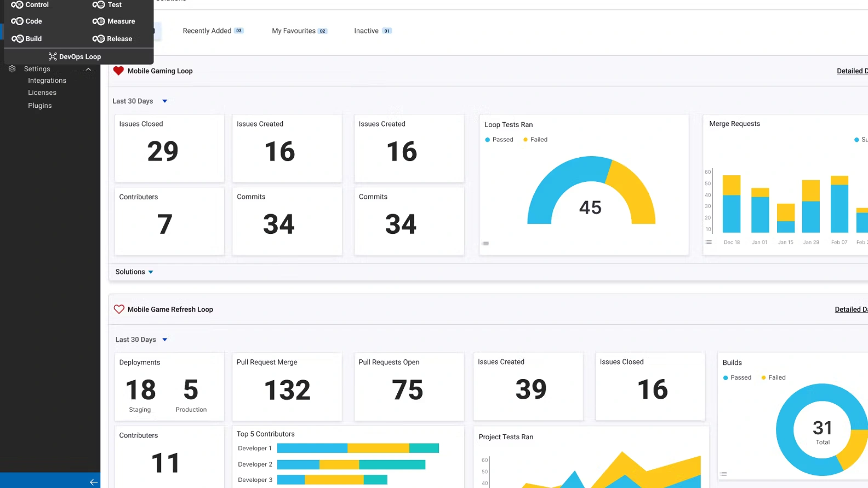Open Last 30 Days dropdown for Mobile Gaming Loop

click(x=164, y=101)
